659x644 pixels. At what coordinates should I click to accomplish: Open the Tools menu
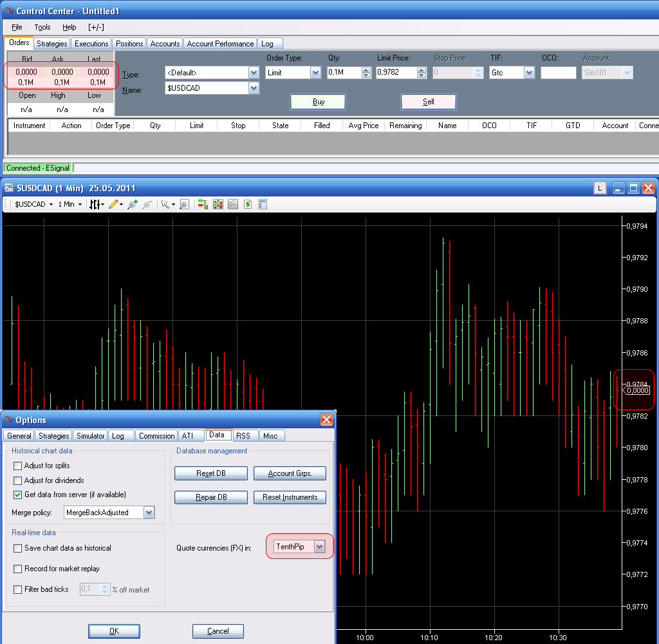click(x=42, y=27)
